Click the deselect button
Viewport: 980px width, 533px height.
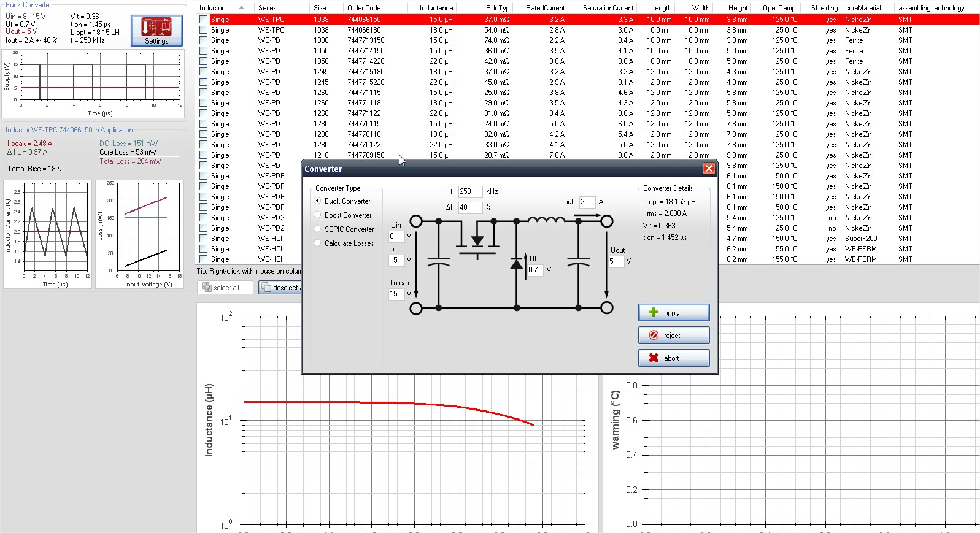280,288
